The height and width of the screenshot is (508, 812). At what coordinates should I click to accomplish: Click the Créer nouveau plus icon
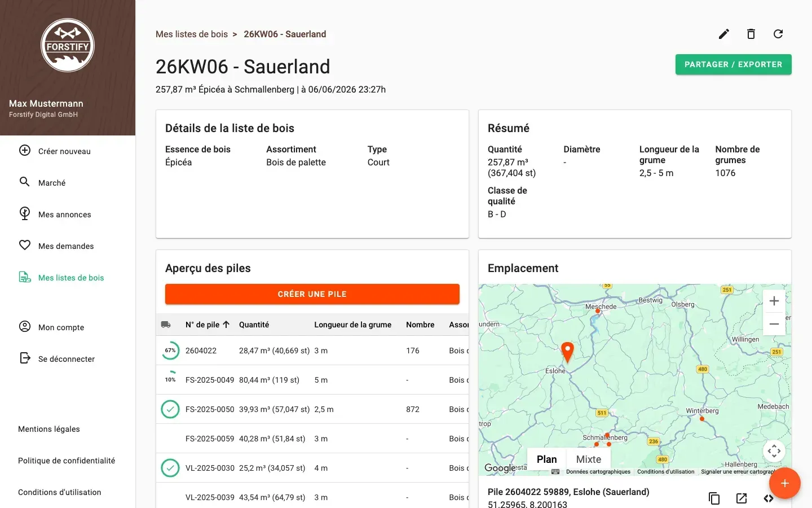click(x=25, y=151)
